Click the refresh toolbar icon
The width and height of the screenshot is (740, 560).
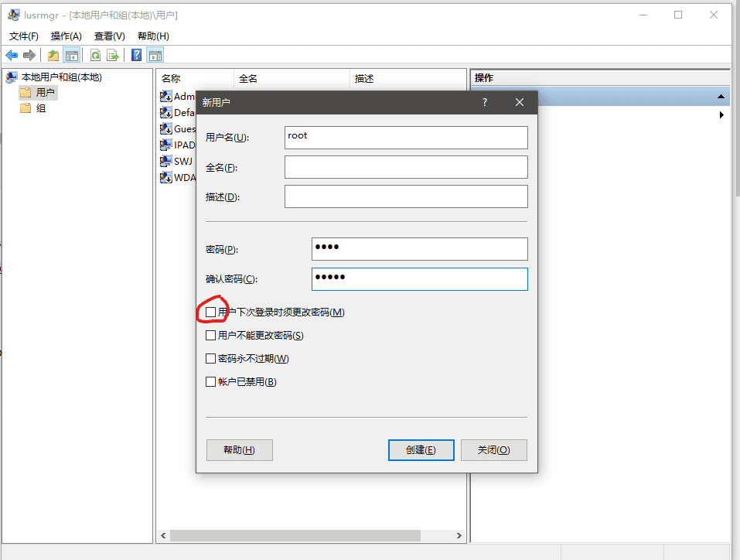(x=95, y=55)
